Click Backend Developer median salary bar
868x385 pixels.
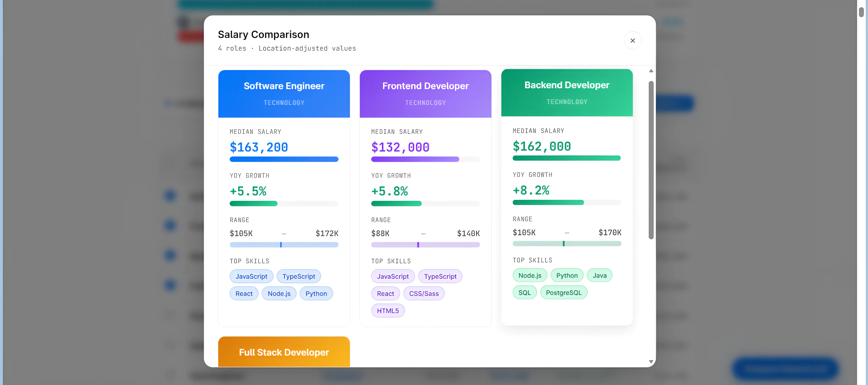click(x=567, y=158)
